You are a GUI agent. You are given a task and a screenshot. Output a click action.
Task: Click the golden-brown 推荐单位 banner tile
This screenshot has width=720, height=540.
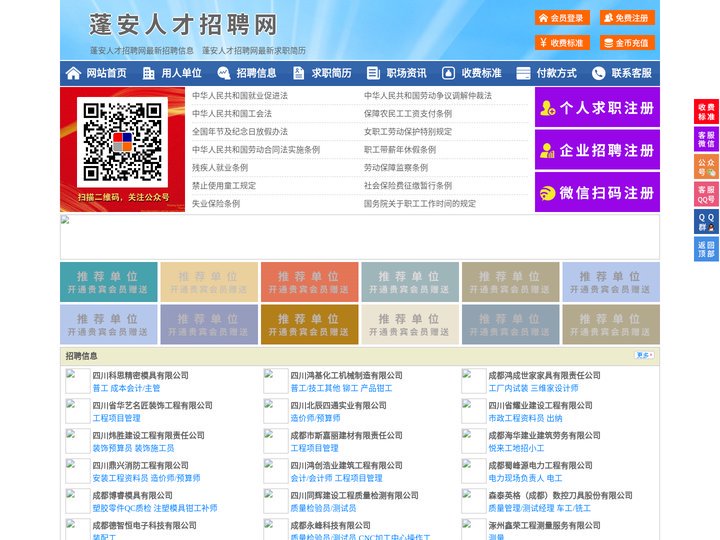pyautogui.click(x=309, y=325)
